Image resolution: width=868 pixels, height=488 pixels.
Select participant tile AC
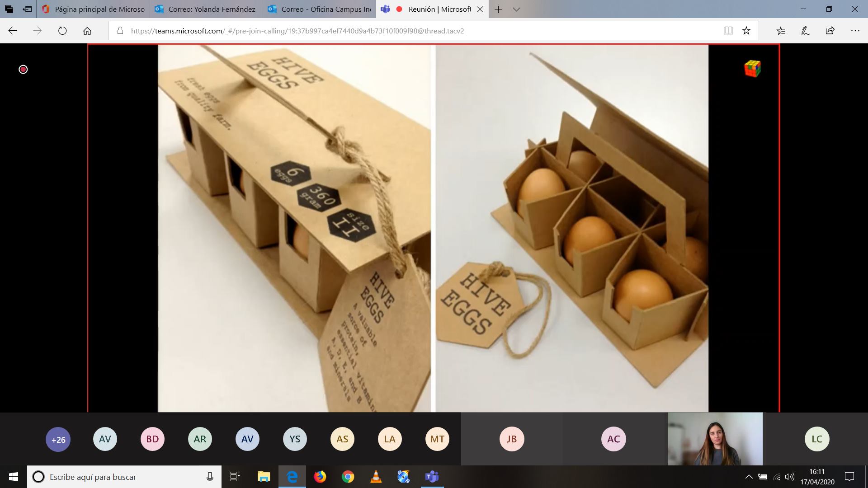pyautogui.click(x=613, y=439)
